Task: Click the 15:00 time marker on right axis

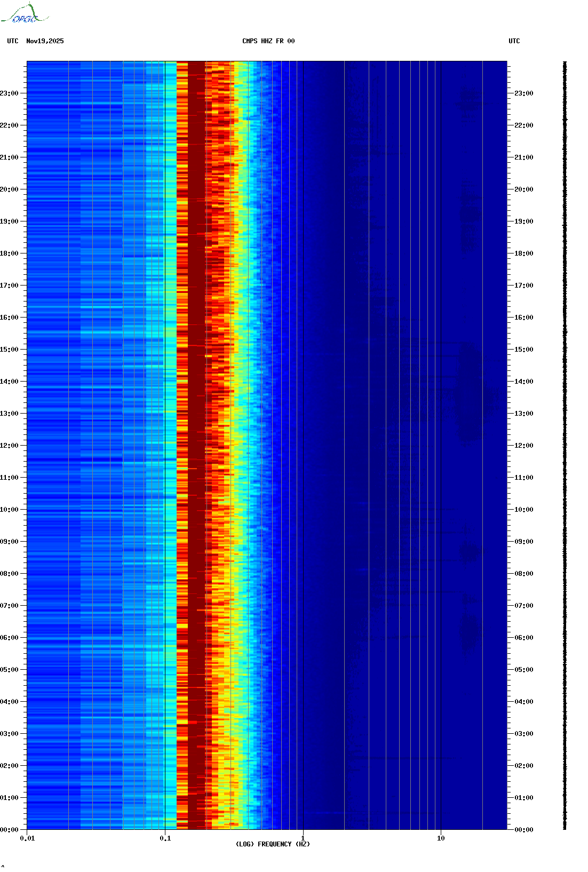Action: [523, 350]
